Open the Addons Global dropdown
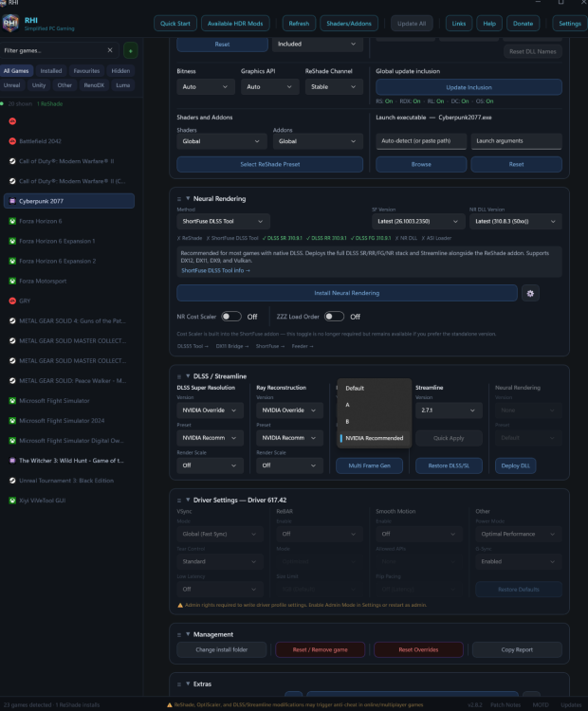Viewport: 588px width, 711px height. (x=318, y=141)
